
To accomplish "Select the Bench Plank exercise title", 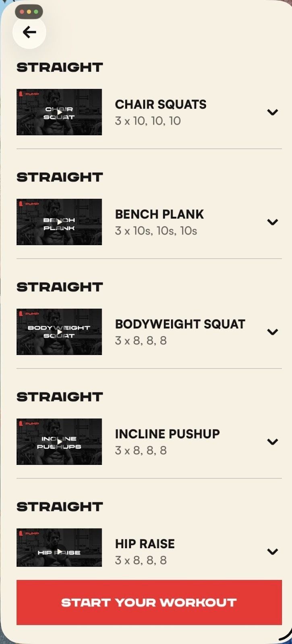I will [159, 214].
